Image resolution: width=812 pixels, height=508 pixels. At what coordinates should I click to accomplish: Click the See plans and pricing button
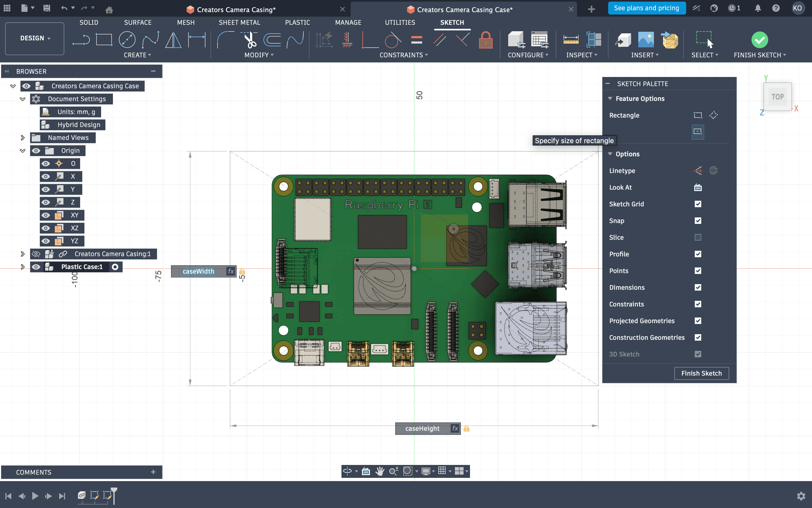point(647,8)
